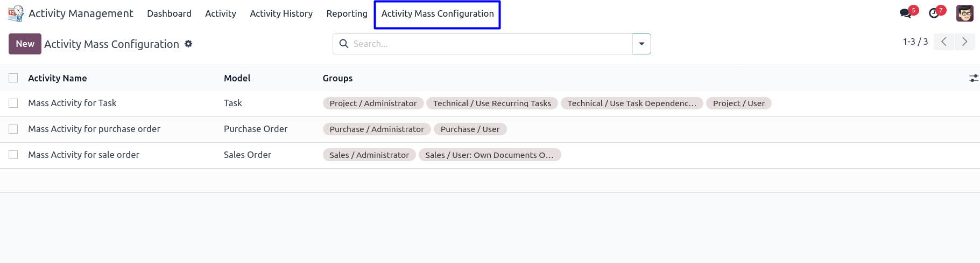The height and width of the screenshot is (263, 980).
Task: Switch to the Activity History menu
Action: tap(281, 13)
